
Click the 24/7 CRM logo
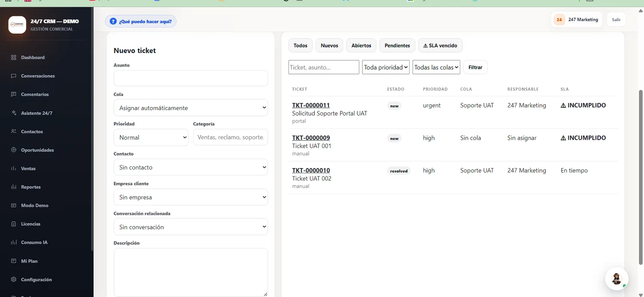tap(17, 25)
